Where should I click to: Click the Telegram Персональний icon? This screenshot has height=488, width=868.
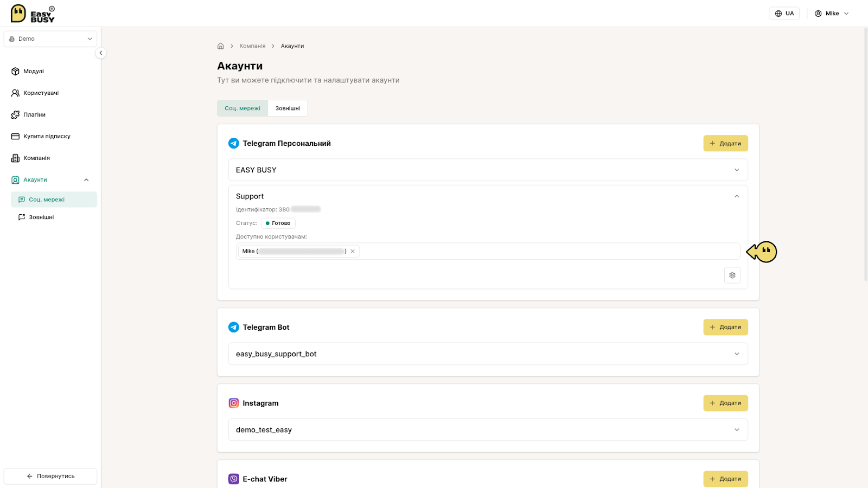(234, 143)
